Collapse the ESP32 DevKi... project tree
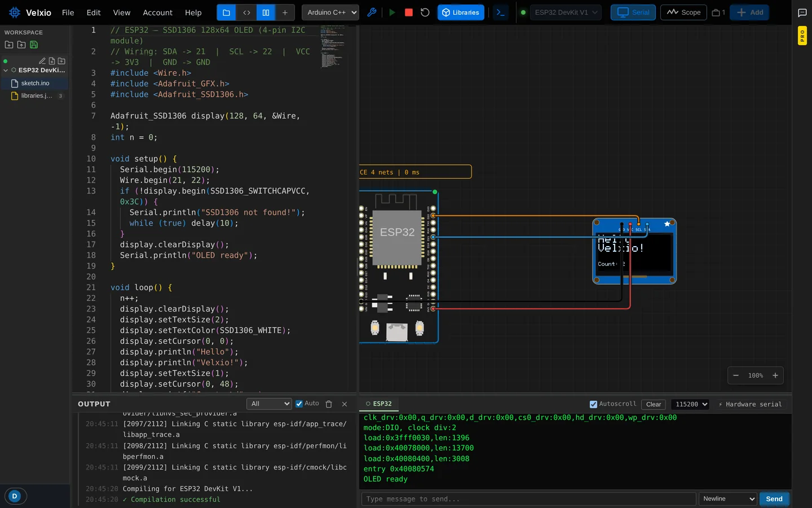 point(6,71)
